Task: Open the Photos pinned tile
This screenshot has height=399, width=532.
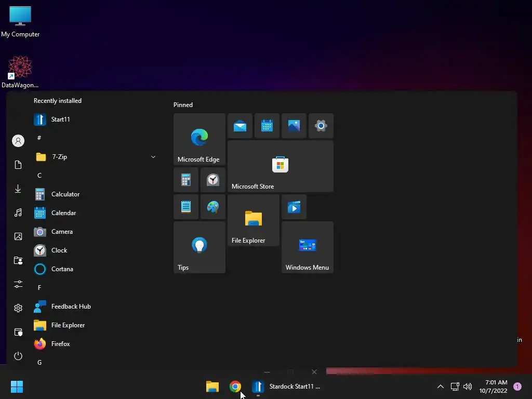Action: pos(294,126)
